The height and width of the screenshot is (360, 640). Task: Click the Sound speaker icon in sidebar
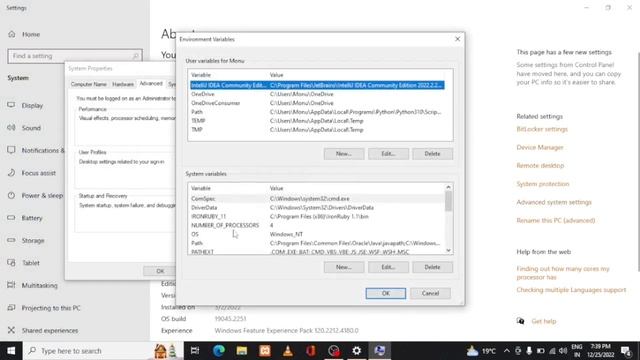(x=11, y=128)
